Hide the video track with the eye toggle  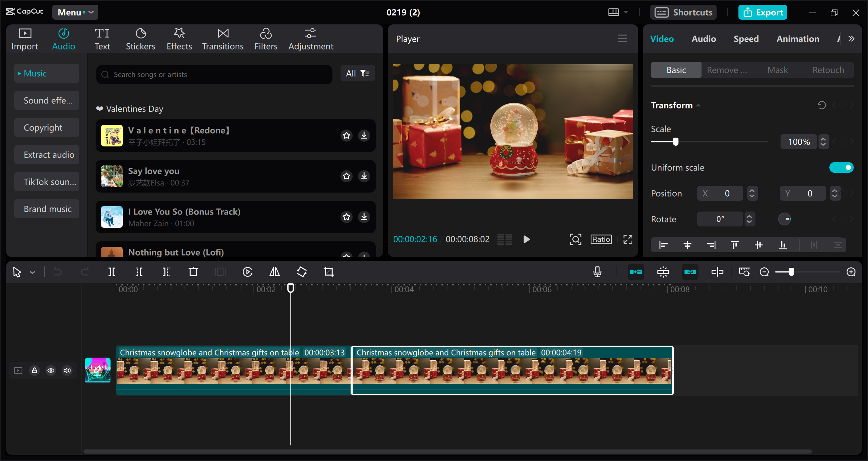[x=51, y=370]
